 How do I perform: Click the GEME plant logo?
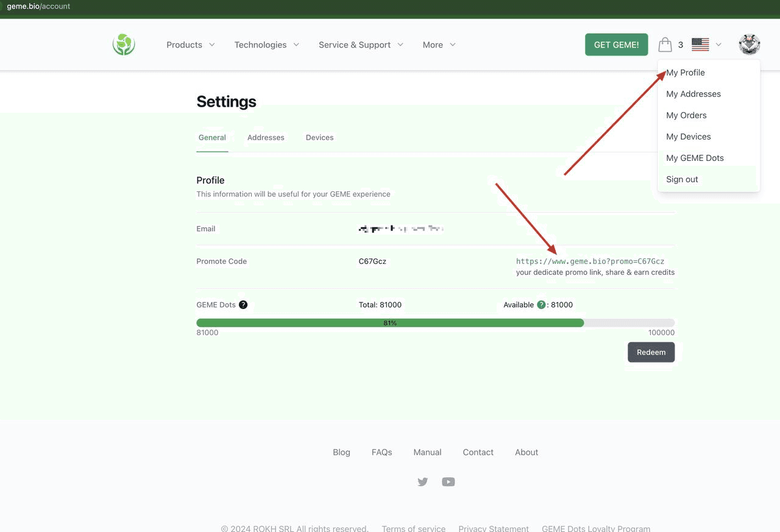[124, 44]
